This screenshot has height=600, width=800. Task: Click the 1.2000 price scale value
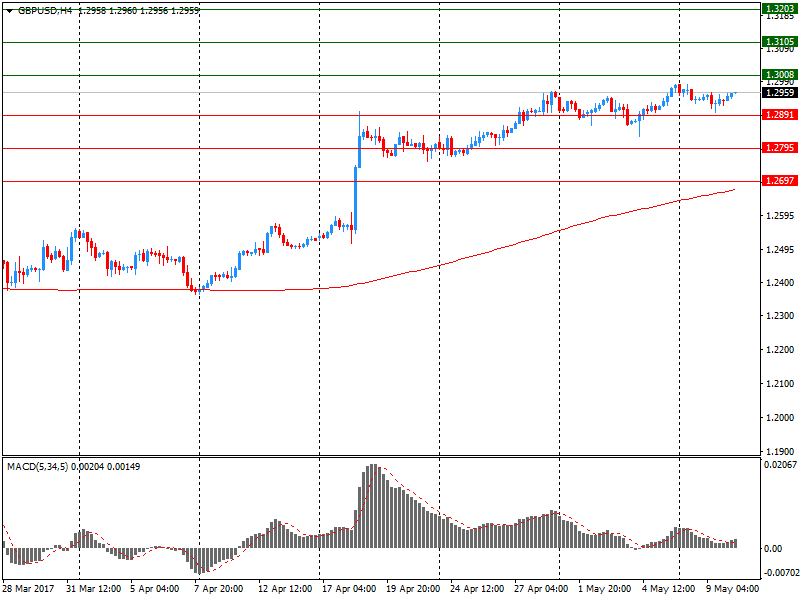pos(780,417)
